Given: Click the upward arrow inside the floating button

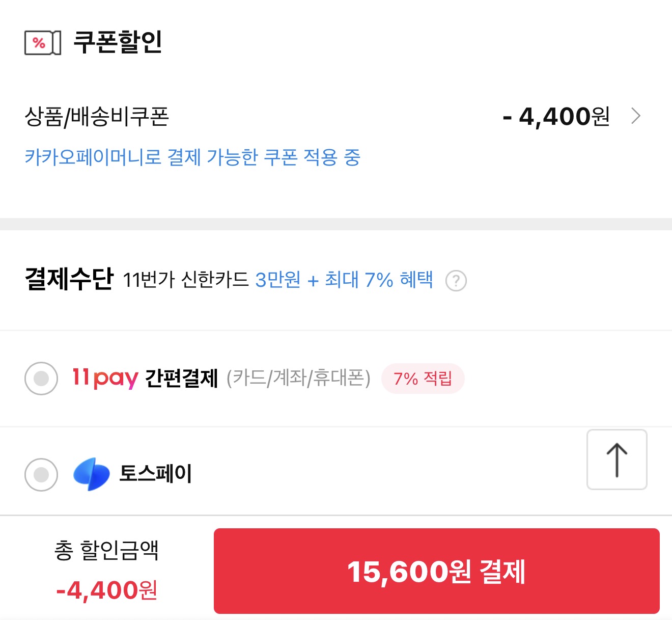Looking at the screenshot, I should [x=617, y=459].
